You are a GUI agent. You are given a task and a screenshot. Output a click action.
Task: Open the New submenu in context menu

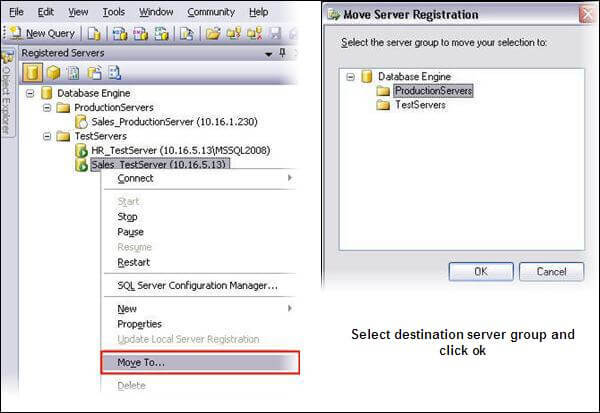(200, 309)
